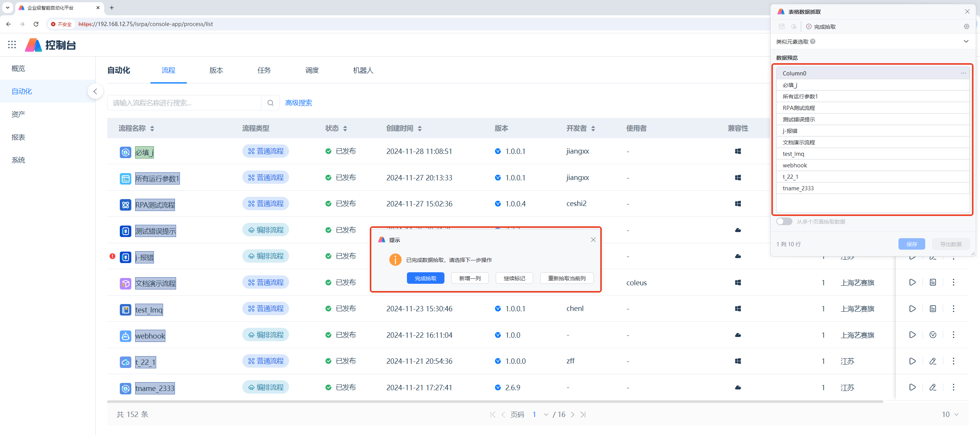980x435 pixels.
Task: Click the 重新拾取当前列 button
Action: (567, 278)
